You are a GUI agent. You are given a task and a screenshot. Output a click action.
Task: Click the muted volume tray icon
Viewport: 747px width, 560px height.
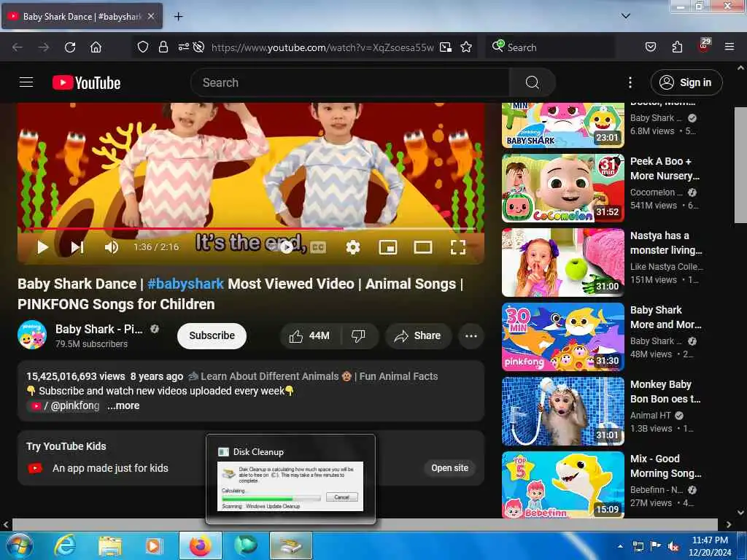[673, 546]
